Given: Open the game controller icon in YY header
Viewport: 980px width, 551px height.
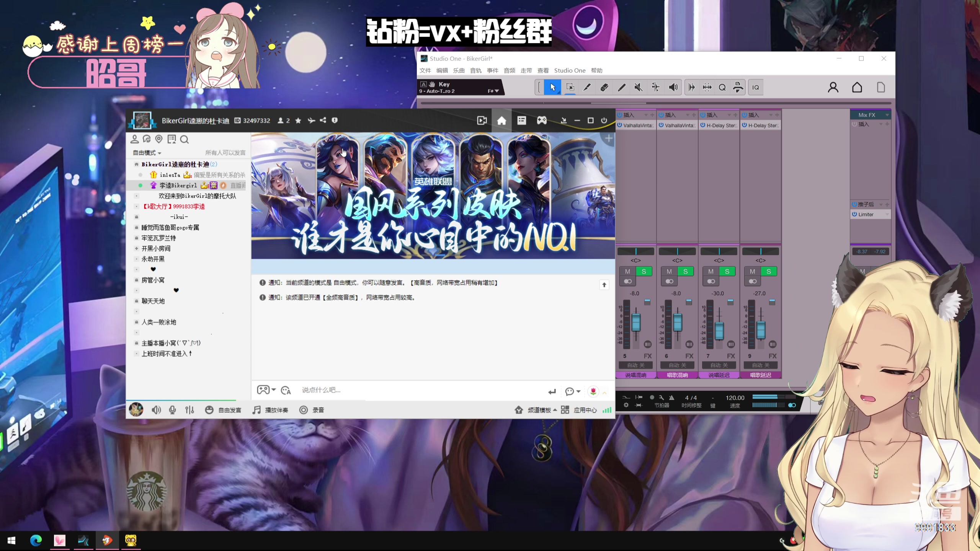Looking at the screenshot, I should point(541,121).
